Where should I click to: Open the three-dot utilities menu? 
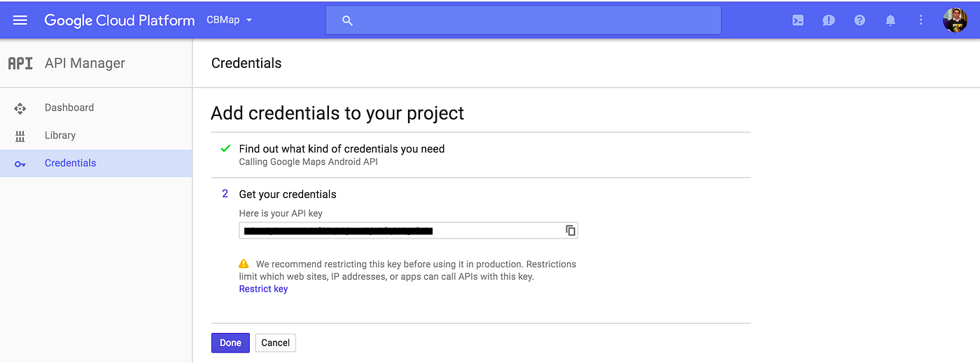[921, 20]
